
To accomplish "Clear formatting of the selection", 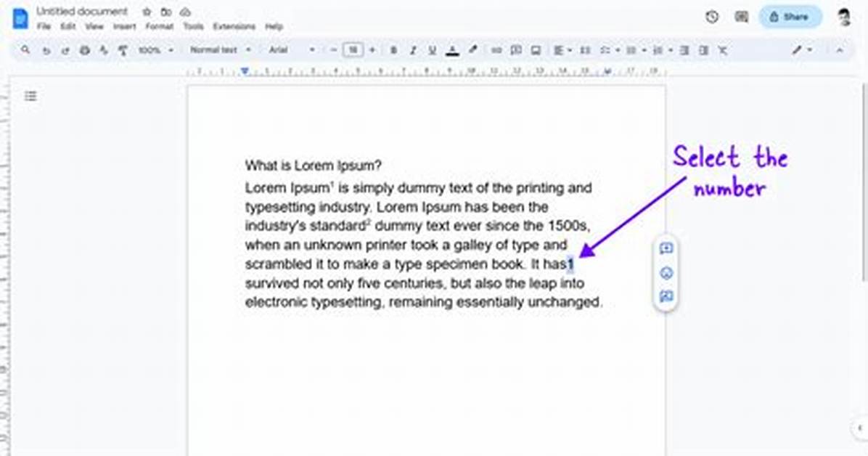I will pyautogui.click(x=723, y=50).
